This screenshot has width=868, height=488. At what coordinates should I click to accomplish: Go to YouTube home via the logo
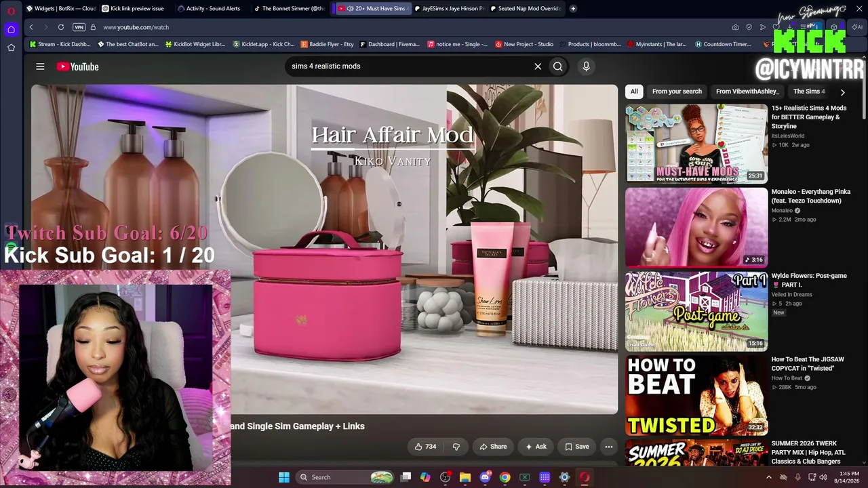pos(77,66)
